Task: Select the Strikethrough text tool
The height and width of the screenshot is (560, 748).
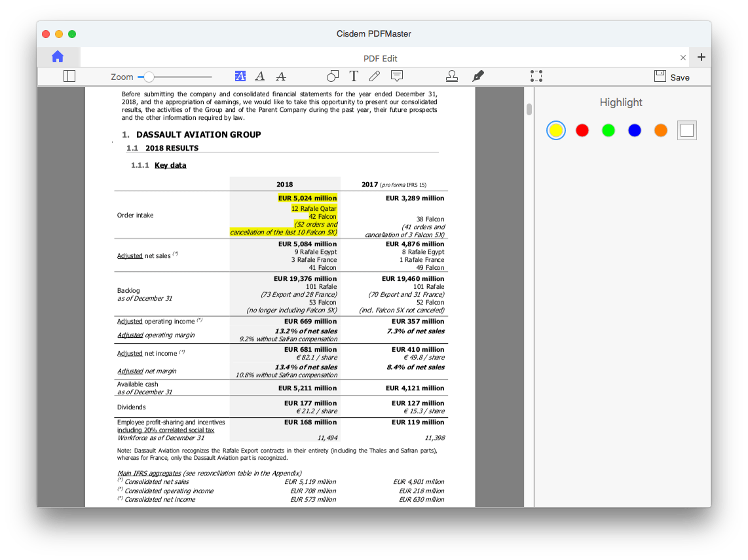Action: pyautogui.click(x=281, y=77)
